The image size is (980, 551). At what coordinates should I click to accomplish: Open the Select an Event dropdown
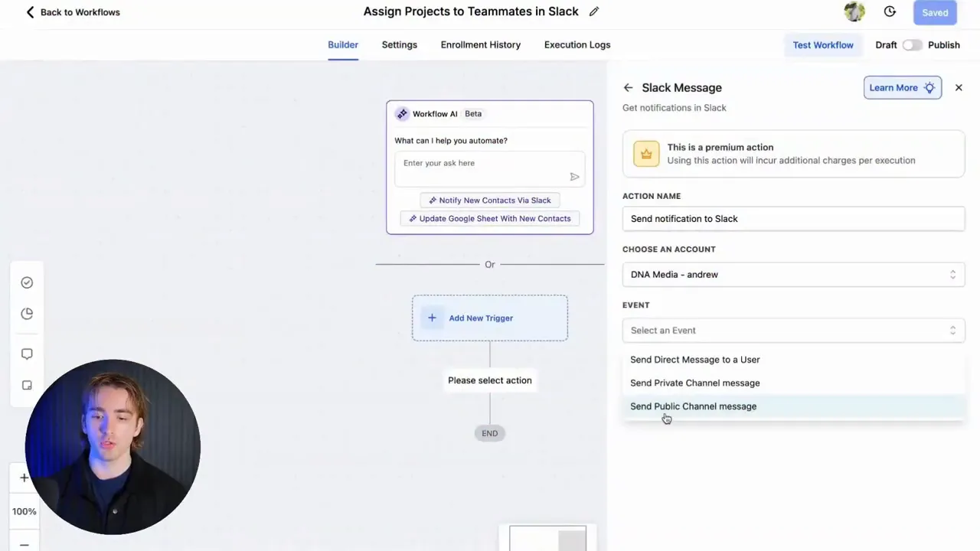pyautogui.click(x=793, y=331)
